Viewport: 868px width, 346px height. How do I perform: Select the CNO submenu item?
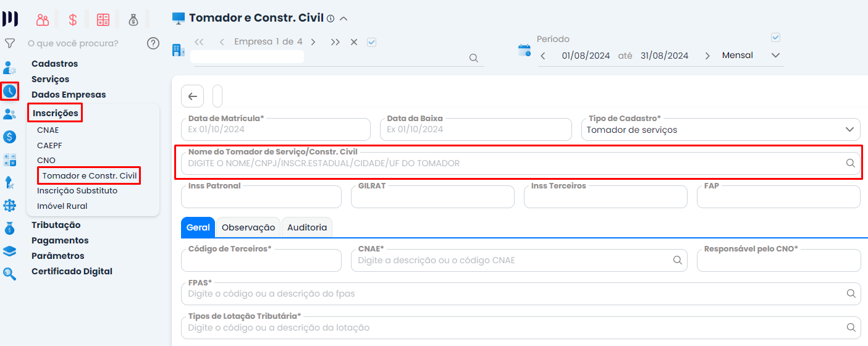click(46, 160)
